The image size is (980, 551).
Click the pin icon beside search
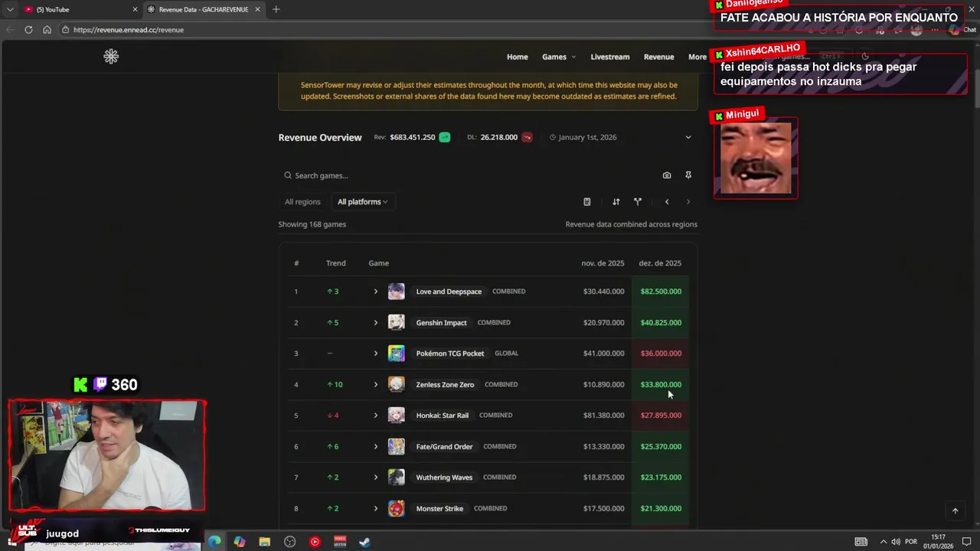coord(688,175)
